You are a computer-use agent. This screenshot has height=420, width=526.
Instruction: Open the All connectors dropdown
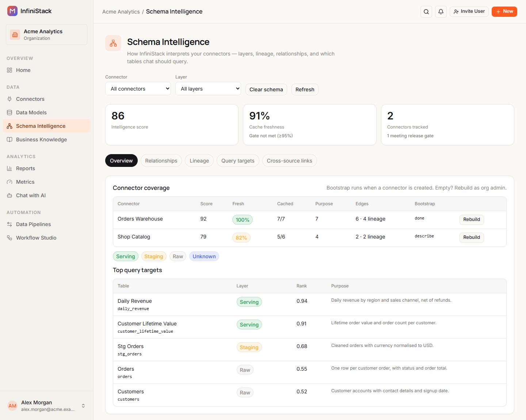pyautogui.click(x=138, y=89)
